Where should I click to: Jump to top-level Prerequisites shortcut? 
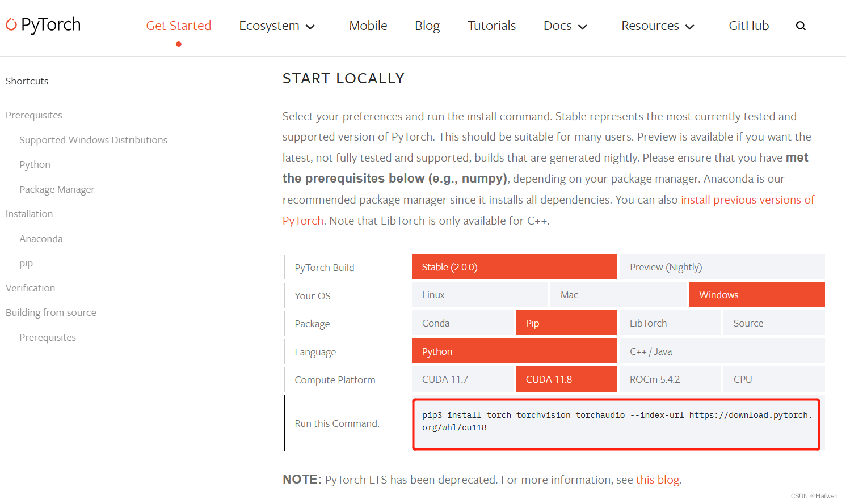click(34, 115)
